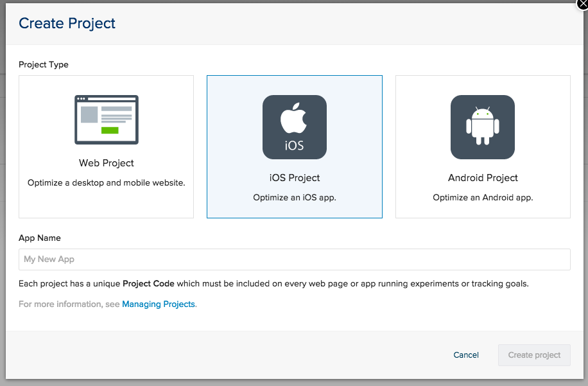Click 'Optimize a desktop and mobile website' description
The image size is (588, 386).
coord(107,183)
